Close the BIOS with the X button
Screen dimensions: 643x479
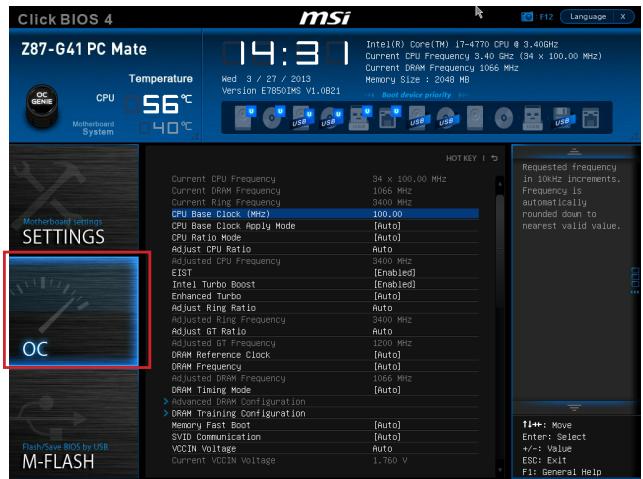point(623,16)
